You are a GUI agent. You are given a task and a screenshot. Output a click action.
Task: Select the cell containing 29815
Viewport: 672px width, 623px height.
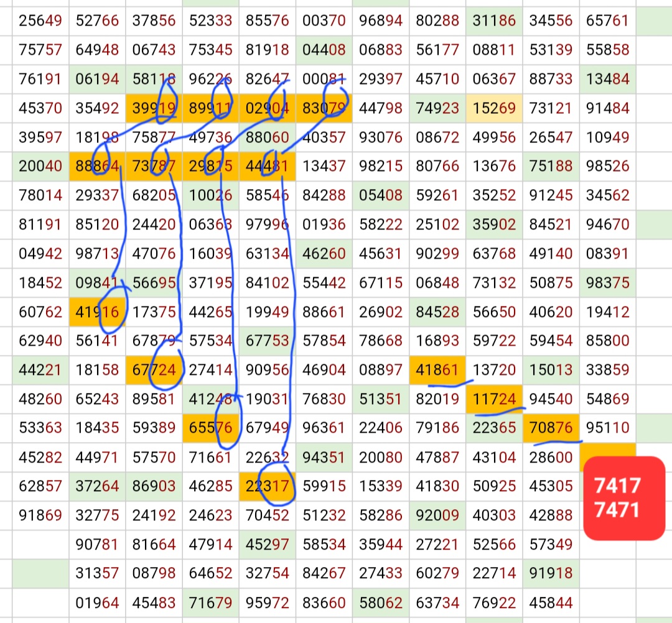click(210, 167)
